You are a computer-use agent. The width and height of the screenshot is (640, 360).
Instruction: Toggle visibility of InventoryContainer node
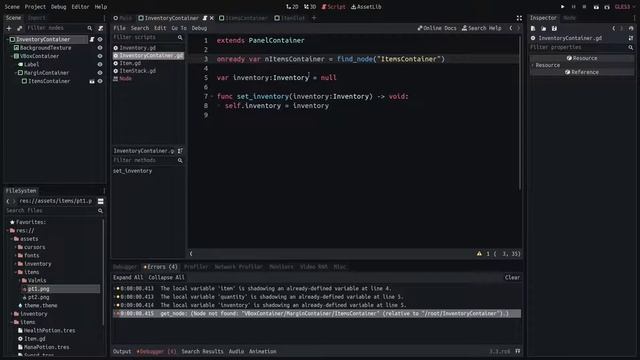coord(100,40)
